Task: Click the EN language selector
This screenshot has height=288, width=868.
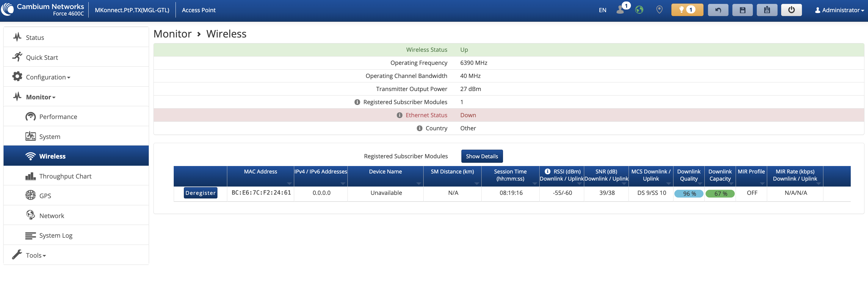Action: point(602,10)
